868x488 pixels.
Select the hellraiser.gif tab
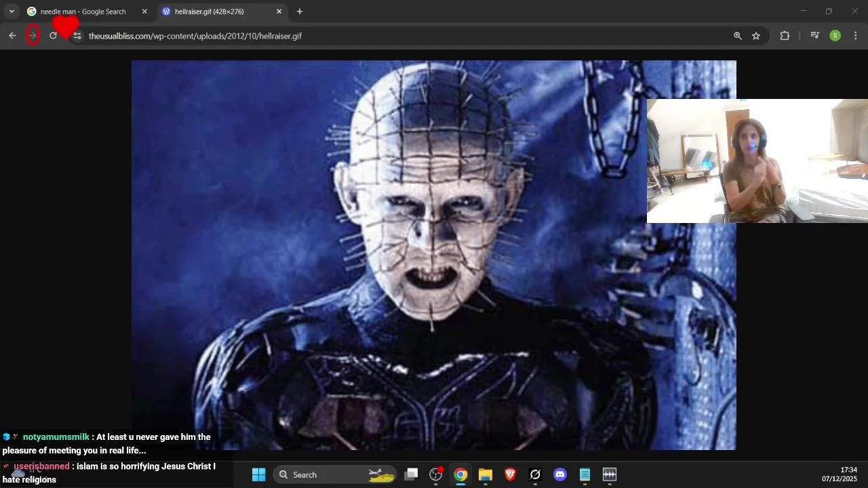click(209, 12)
